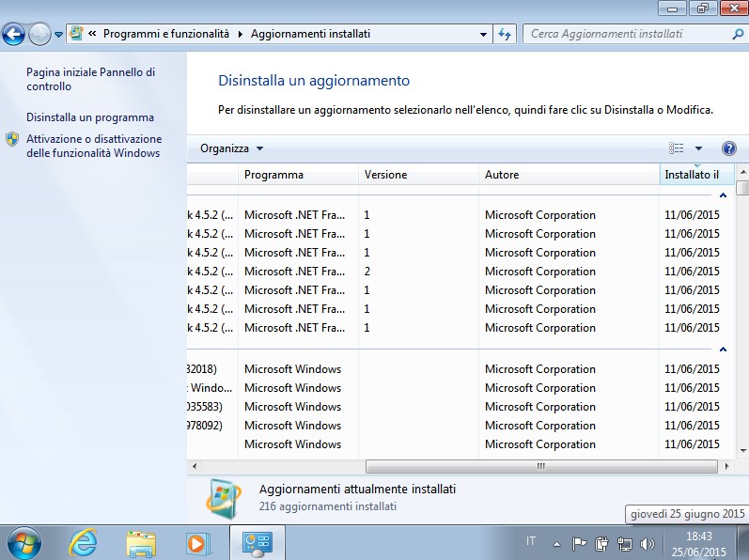Open Windows Explorer folder taskbar icon
Viewport: 749px width, 560px height.
click(x=141, y=544)
